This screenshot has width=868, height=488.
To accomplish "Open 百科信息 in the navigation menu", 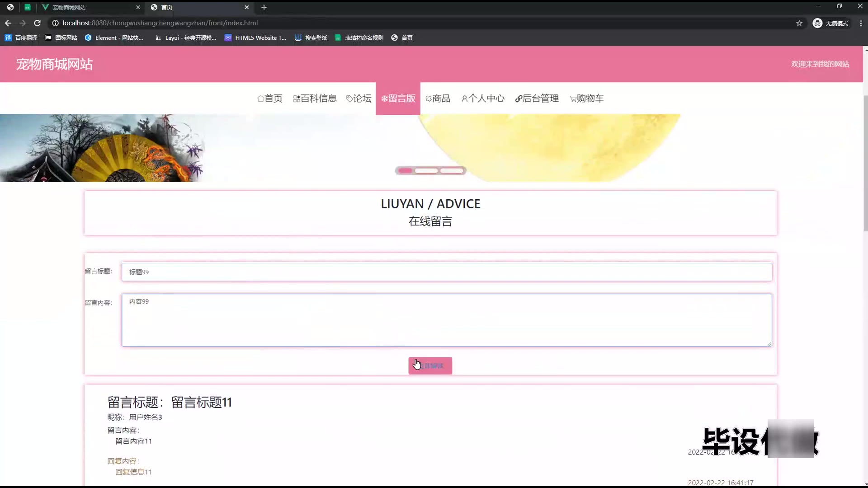I will [x=315, y=99].
